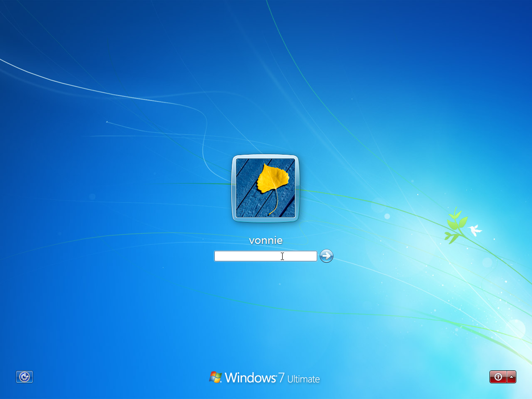Click the white hummingbird on the wallpaper

point(474,230)
